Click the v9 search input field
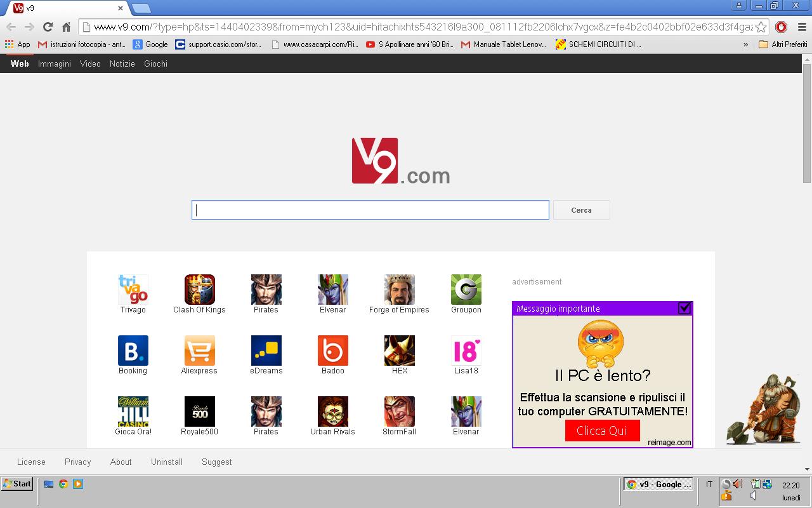Screen dimensions: 812x508 click(370, 210)
